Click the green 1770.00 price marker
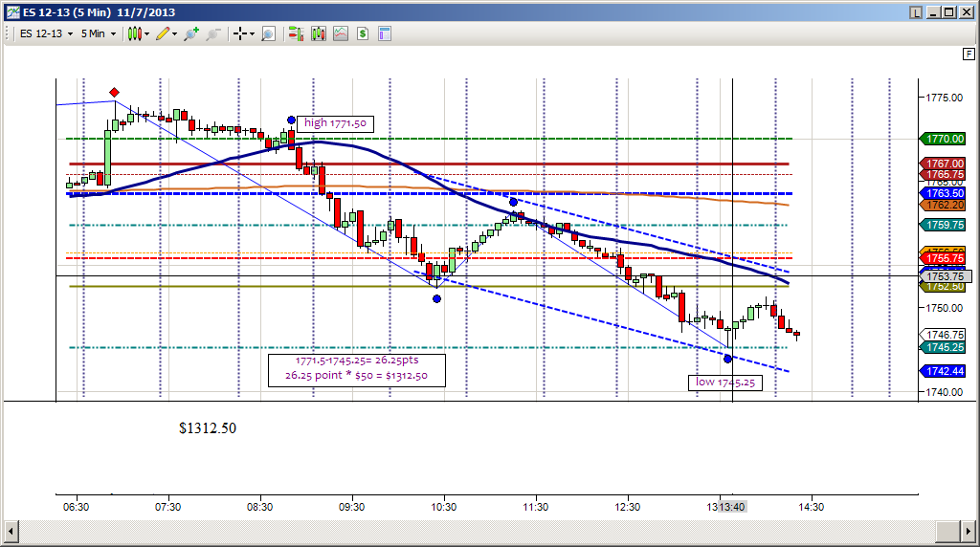Screen dimensions: 980x547 click(943, 139)
